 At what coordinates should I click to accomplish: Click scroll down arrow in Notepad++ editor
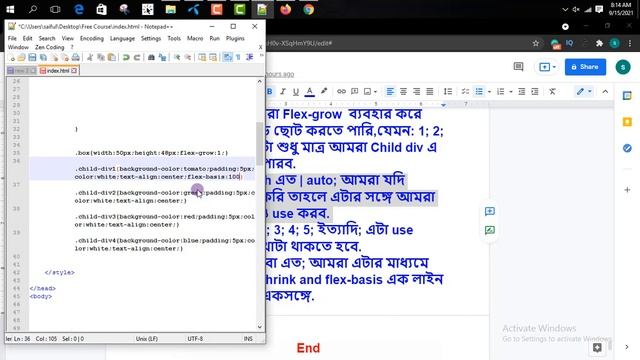point(260,327)
